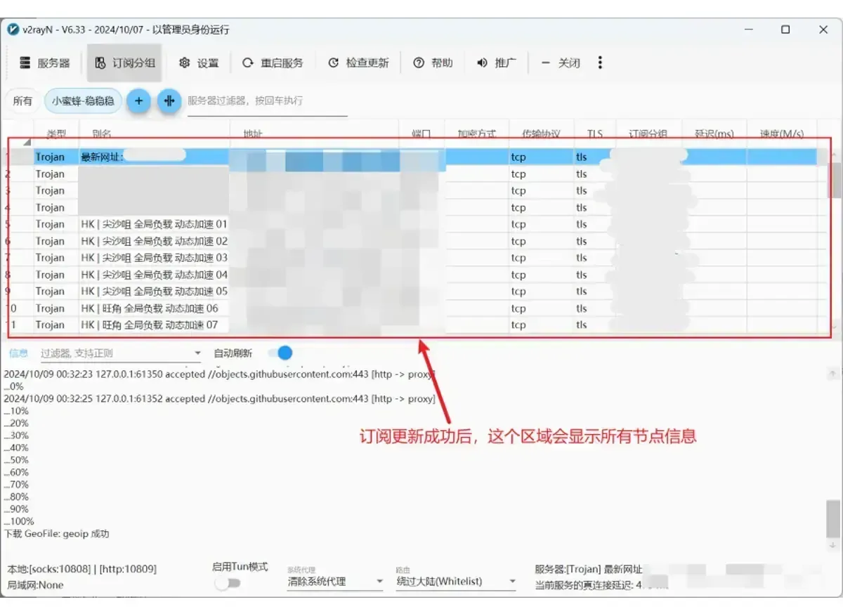The image size is (843, 616).
Task: Switch to the 所有 group tab
Action: click(22, 101)
